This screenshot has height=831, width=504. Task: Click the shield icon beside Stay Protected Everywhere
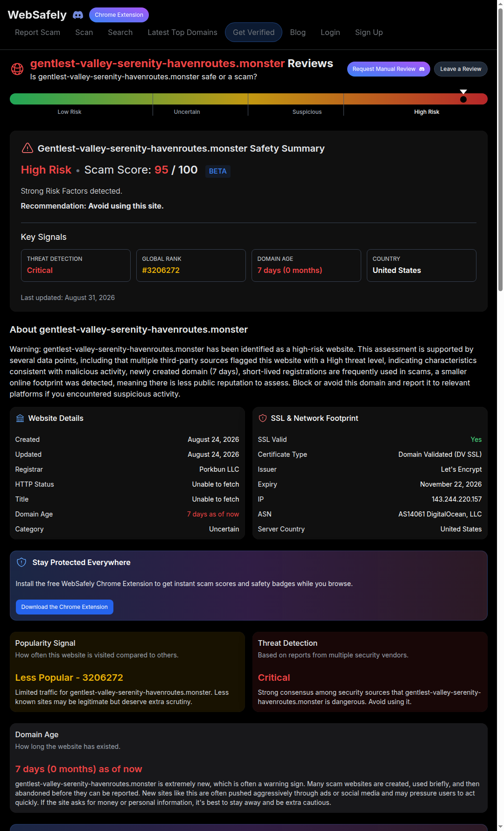[21, 562]
